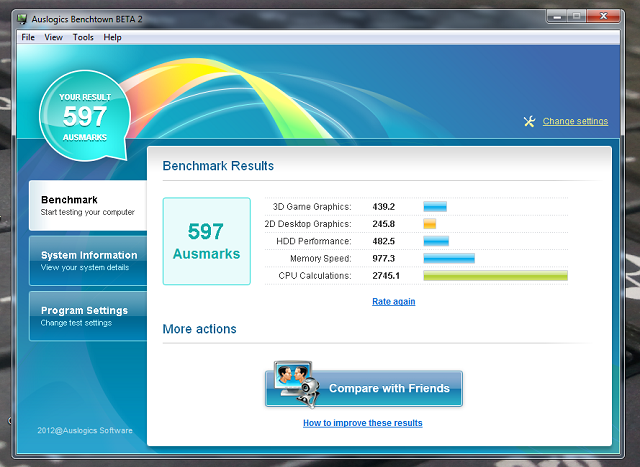The image size is (640, 467).
Task: Click the orange 2D Desktop Graphics bar
Action: point(430,224)
